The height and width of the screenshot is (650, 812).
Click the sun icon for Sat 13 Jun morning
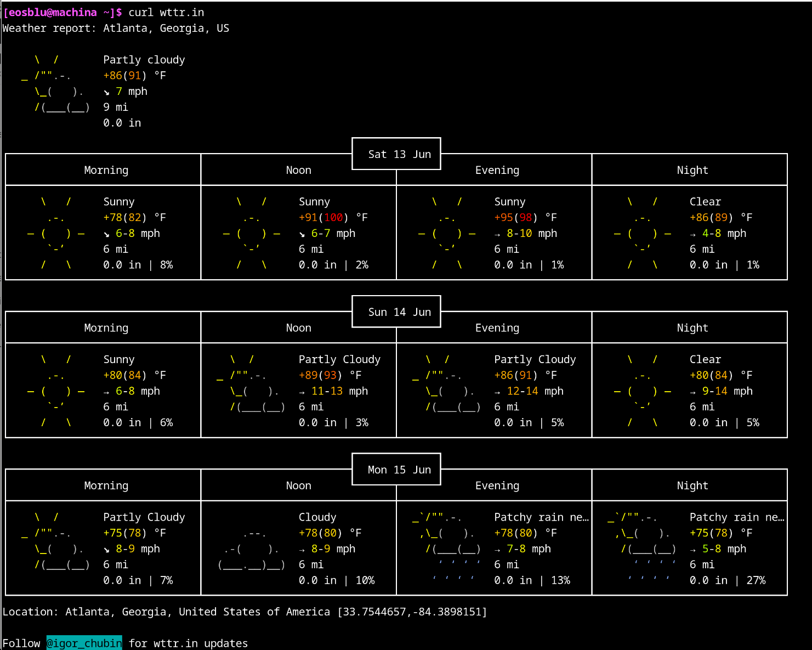pyautogui.click(x=56, y=233)
